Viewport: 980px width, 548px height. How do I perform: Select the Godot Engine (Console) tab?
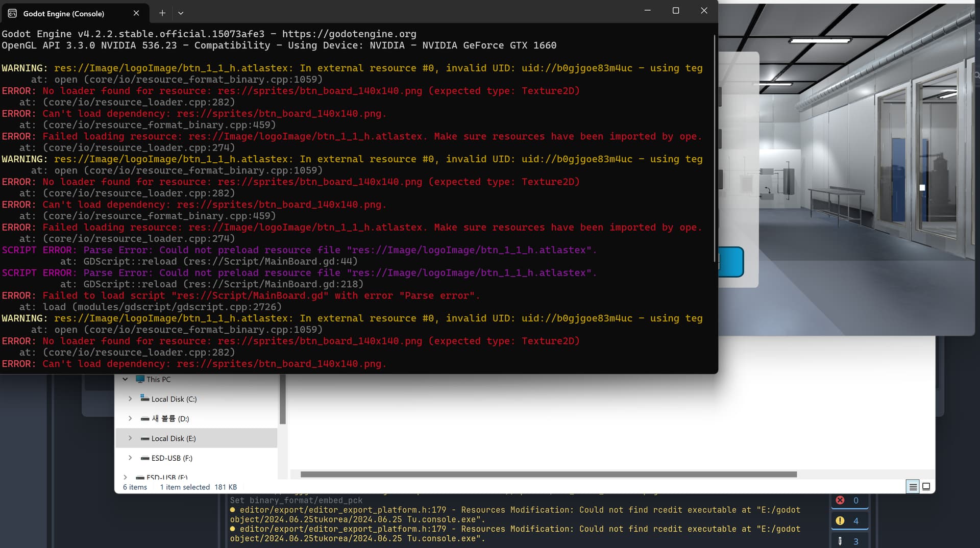click(x=75, y=13)
